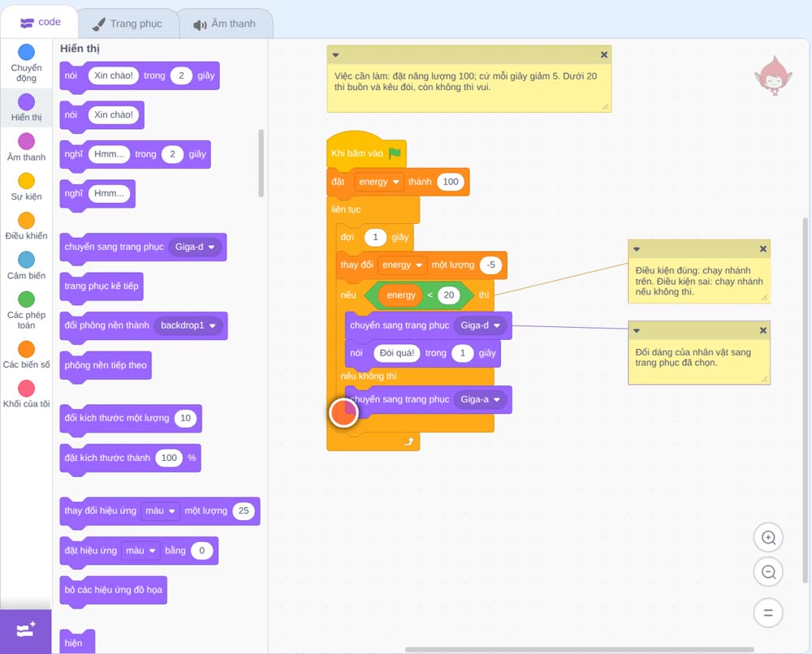Select the Khối của tôi category circle
The width and height of the screenshot is (812, 654).
tap(27, 389)
